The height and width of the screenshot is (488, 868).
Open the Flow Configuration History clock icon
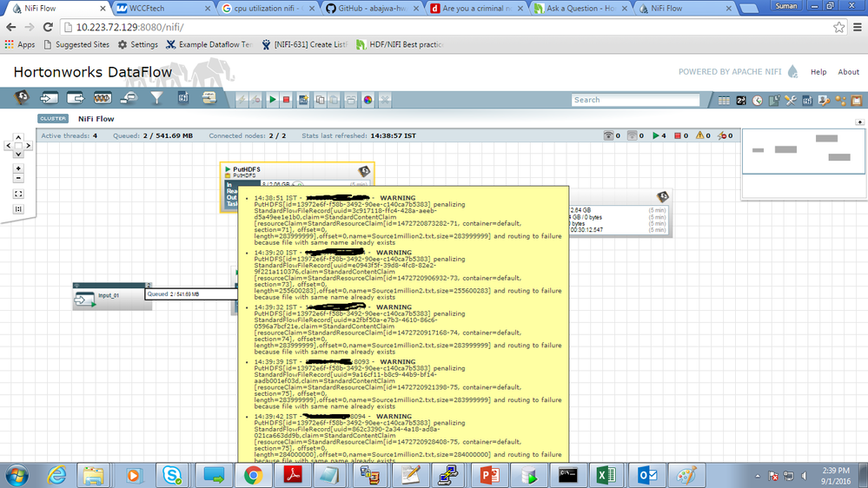(758, 100)
